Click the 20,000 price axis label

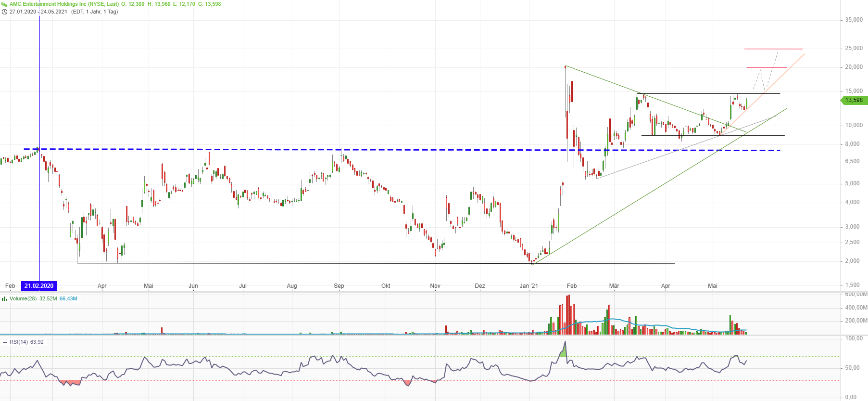coord(854,67)
